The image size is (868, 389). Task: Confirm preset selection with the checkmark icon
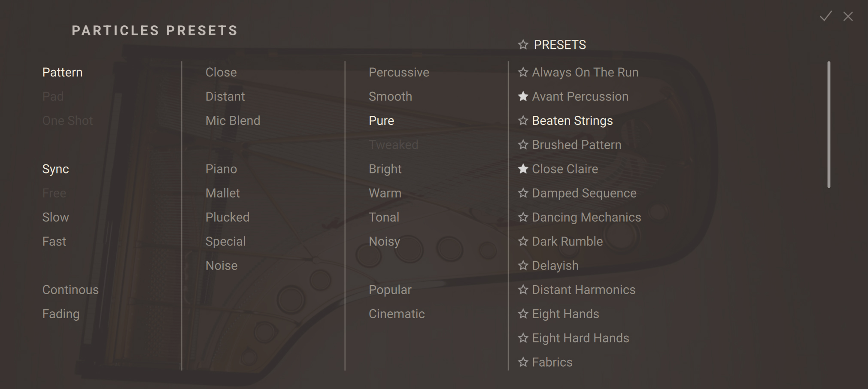click(826, 16)
